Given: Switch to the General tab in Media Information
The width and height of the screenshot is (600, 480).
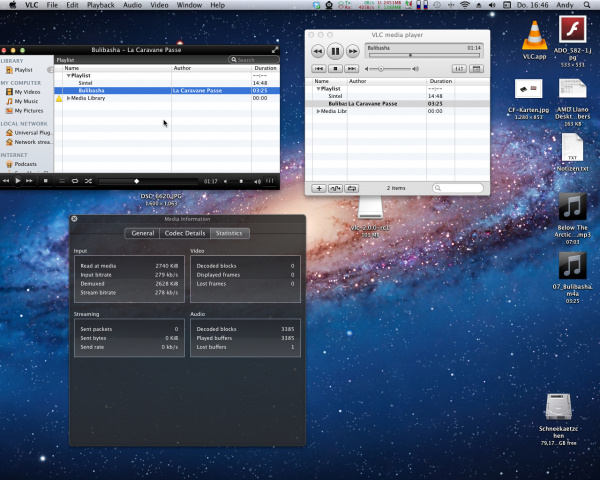Looking at the screenshot, I should (x=142, y=233).
